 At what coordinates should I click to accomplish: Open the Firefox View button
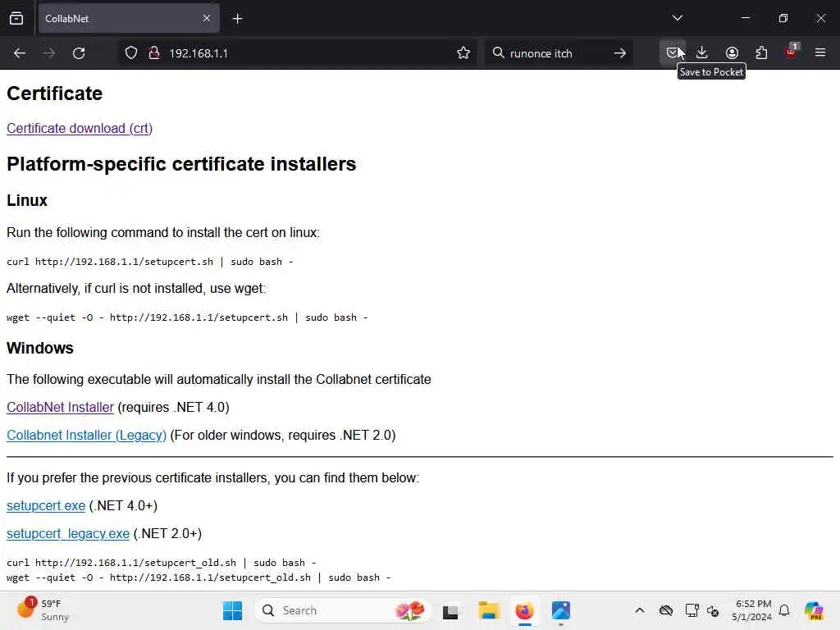coord(16,19)
